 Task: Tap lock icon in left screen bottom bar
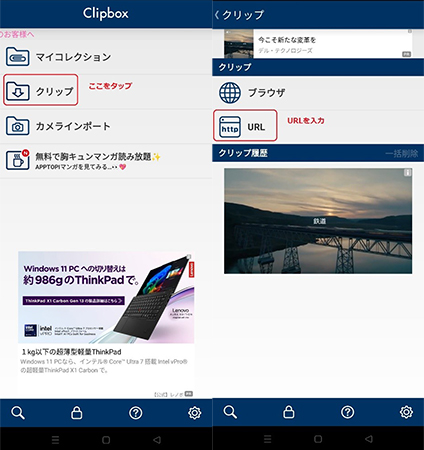tap(77, 413)
